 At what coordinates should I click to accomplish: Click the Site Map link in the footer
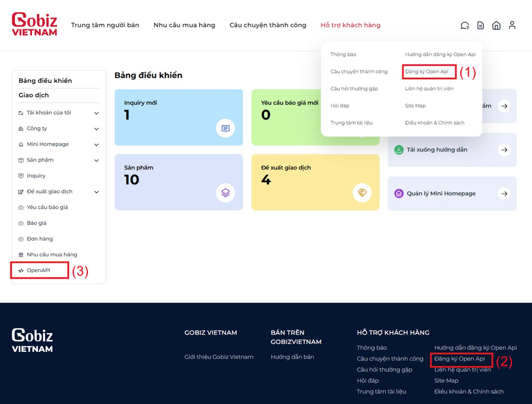446,380
